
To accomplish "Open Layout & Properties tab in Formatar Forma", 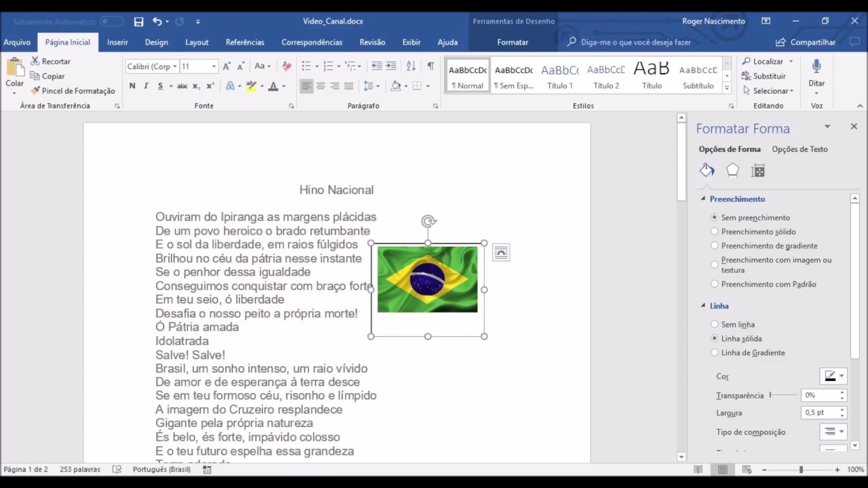I will [758, 171].
